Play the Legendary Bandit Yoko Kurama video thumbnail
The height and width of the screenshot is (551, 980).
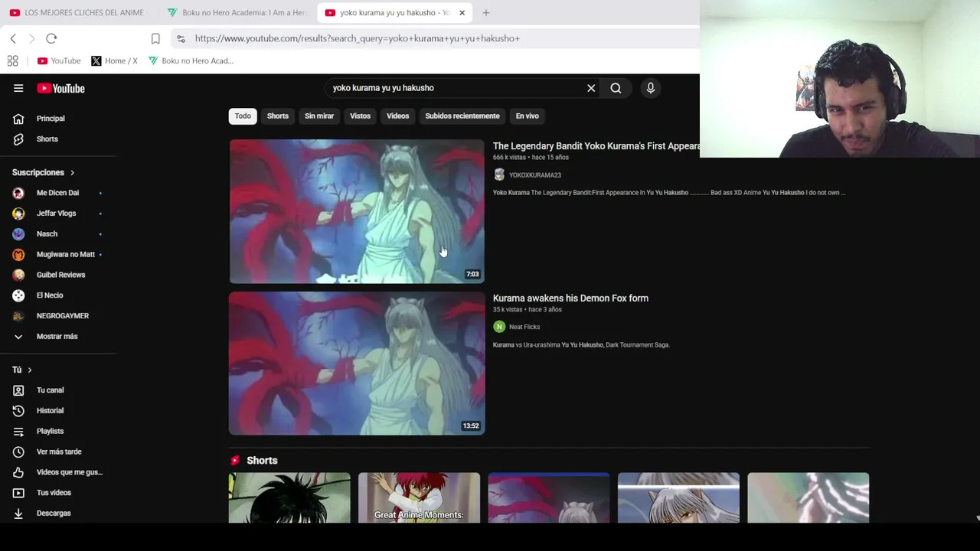pos(357,211)
